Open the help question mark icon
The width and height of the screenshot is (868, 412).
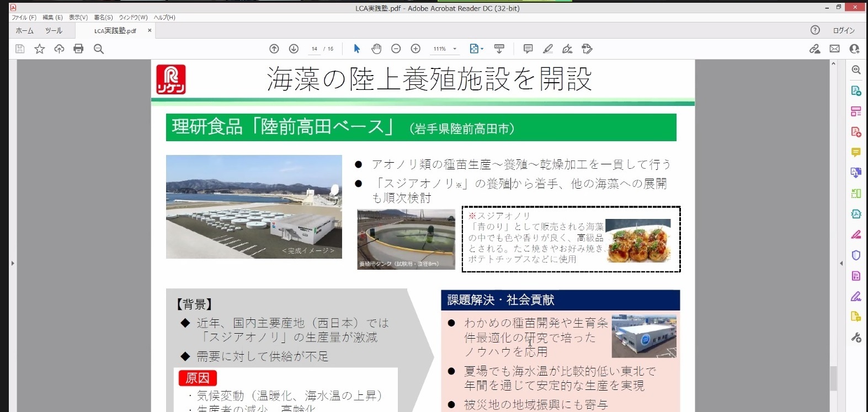815,30
